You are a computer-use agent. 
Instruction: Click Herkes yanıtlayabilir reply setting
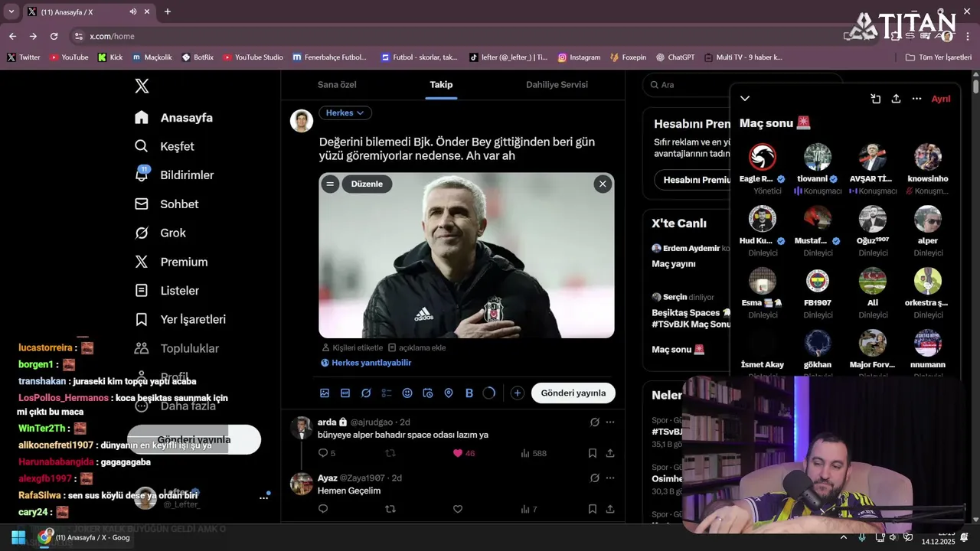(x=366, y=363)
